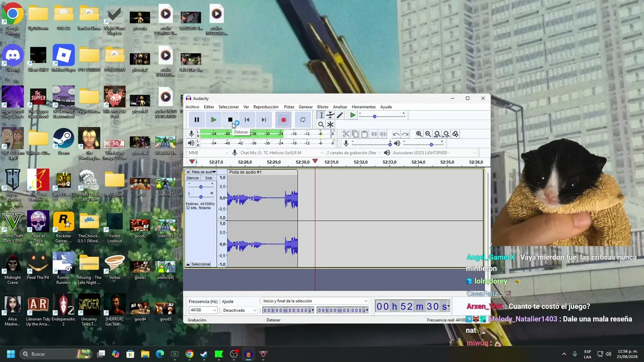This screenshot has height=362, width=644.
Task: Select the Multi-tool asterisk icon
Action: pos(330,124)
